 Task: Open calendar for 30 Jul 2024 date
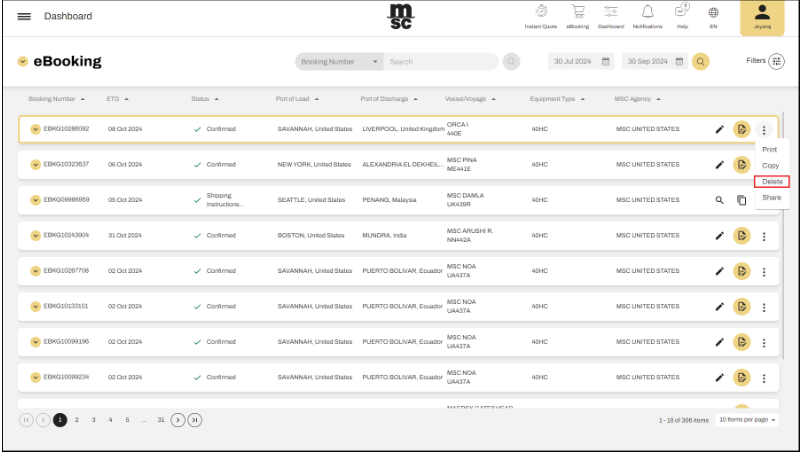[x=606, y=61]
